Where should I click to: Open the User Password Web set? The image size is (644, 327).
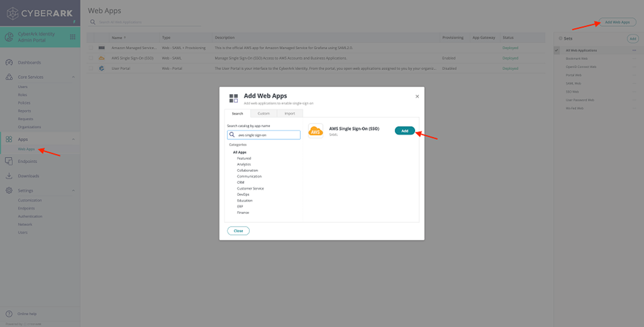coord(580,100)
